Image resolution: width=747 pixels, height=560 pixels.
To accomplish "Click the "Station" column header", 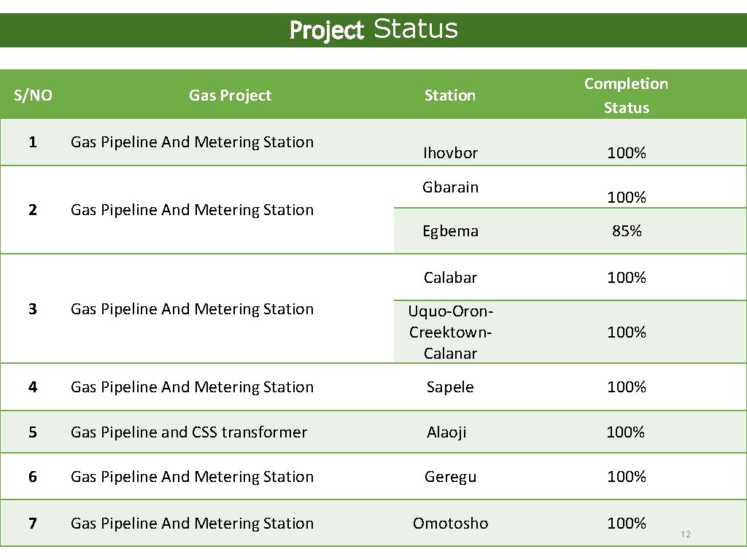I will [x=450, y=96].
